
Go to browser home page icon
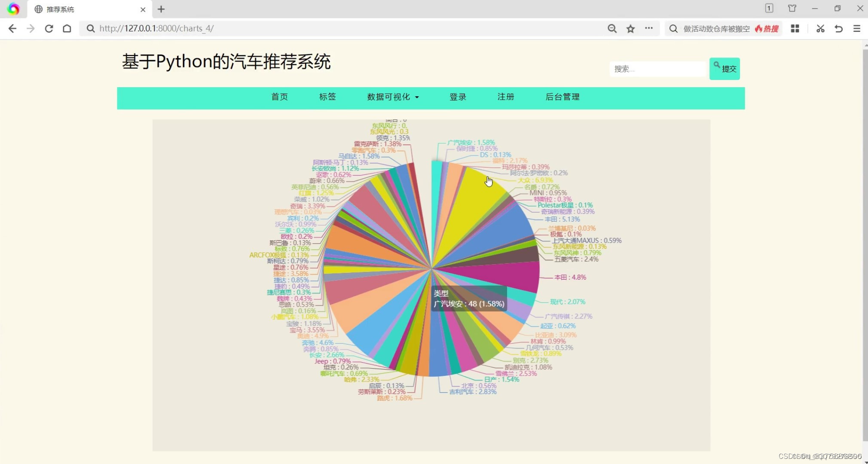67,28
